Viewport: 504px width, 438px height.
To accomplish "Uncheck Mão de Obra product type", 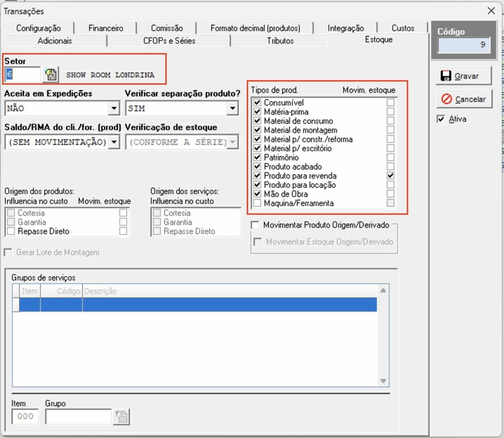I will click(x=257, y=194).
